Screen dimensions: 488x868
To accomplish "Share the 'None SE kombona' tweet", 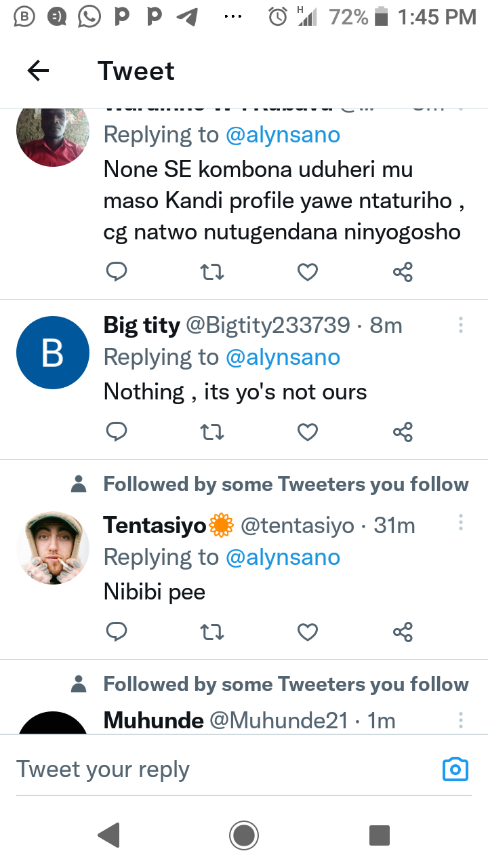I will [x=403, y=272].
